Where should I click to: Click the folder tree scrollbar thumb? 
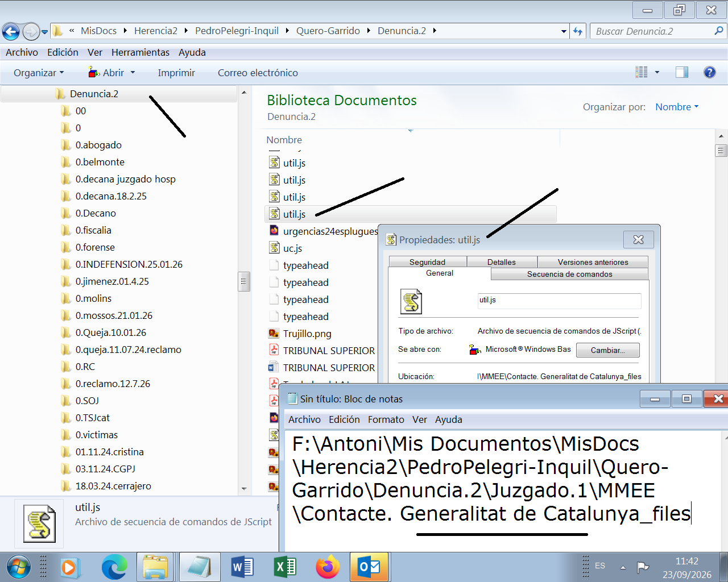click(x=244, y=281)
